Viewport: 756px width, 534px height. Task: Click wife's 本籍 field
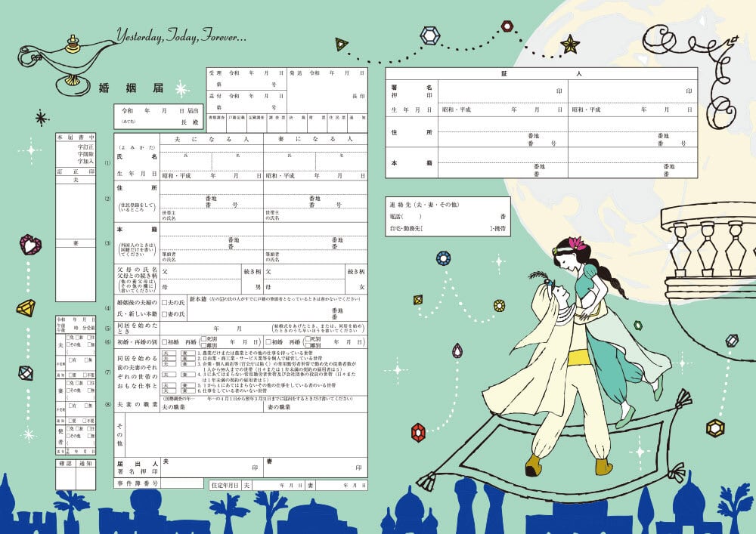click(315, 236)
